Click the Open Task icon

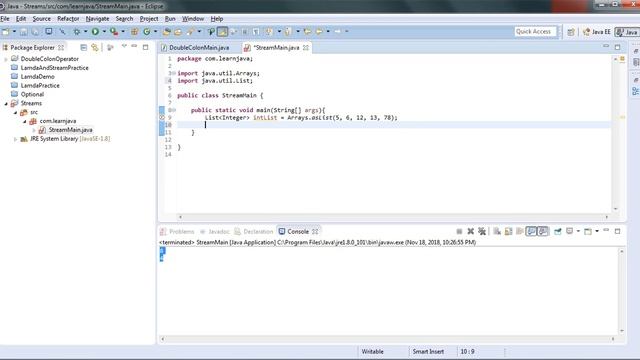click(178, 31)
